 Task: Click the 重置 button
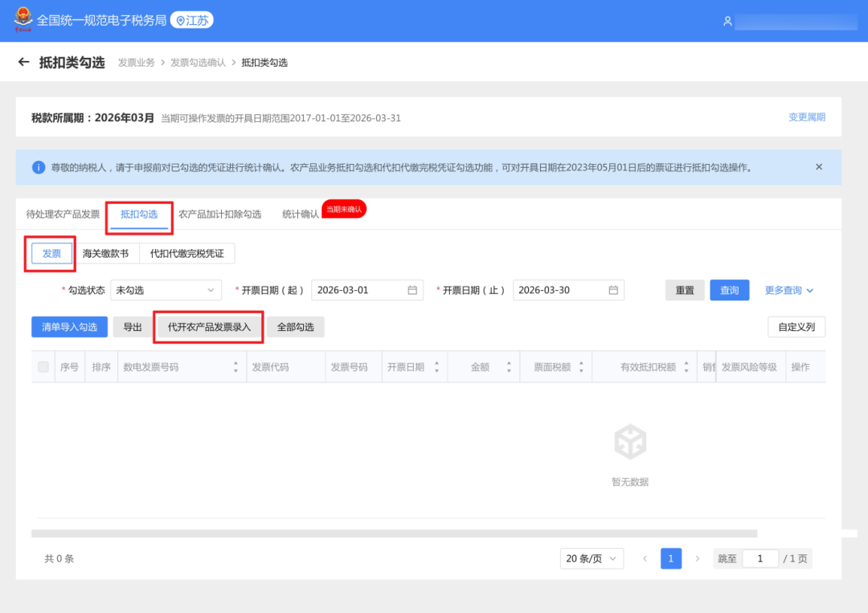(685, 290)
